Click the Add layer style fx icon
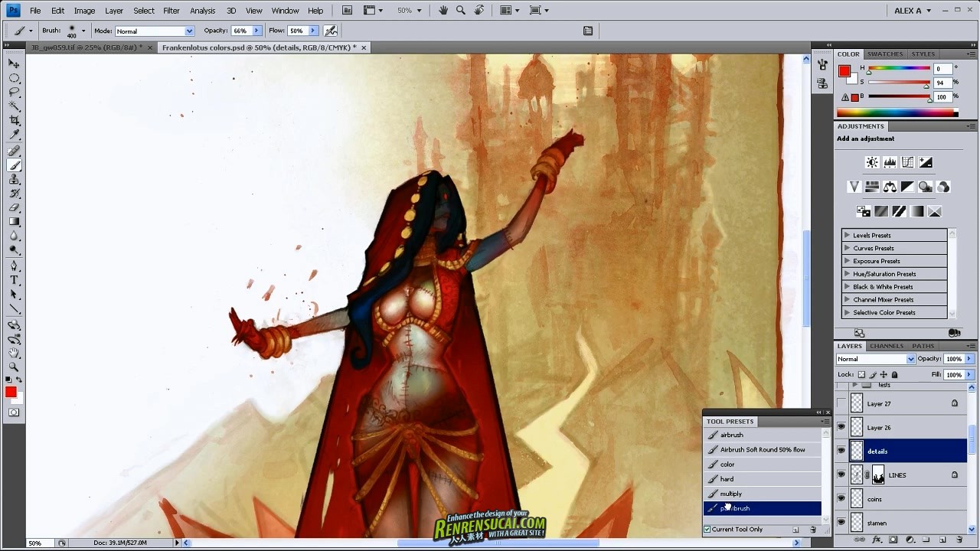 pos(877,540)
